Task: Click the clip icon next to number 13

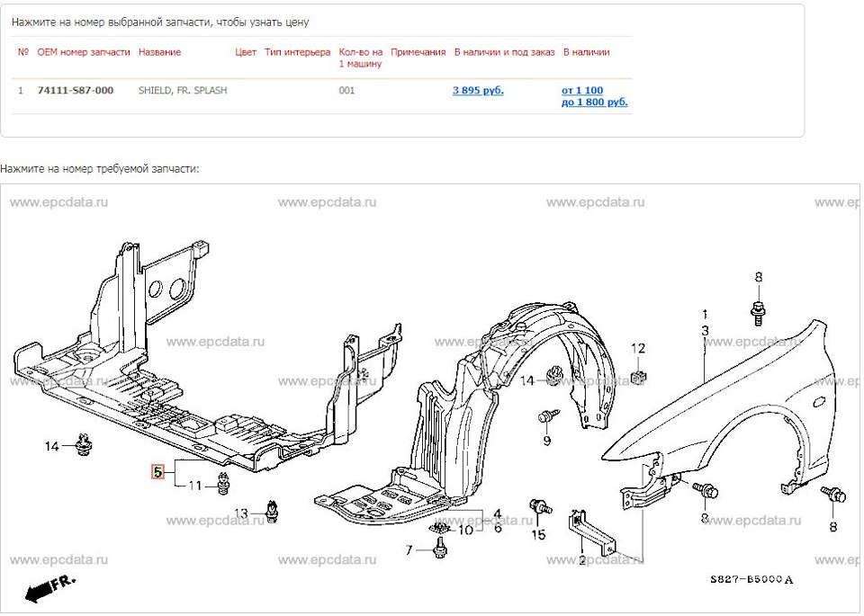Action: [x=272, y=511]
